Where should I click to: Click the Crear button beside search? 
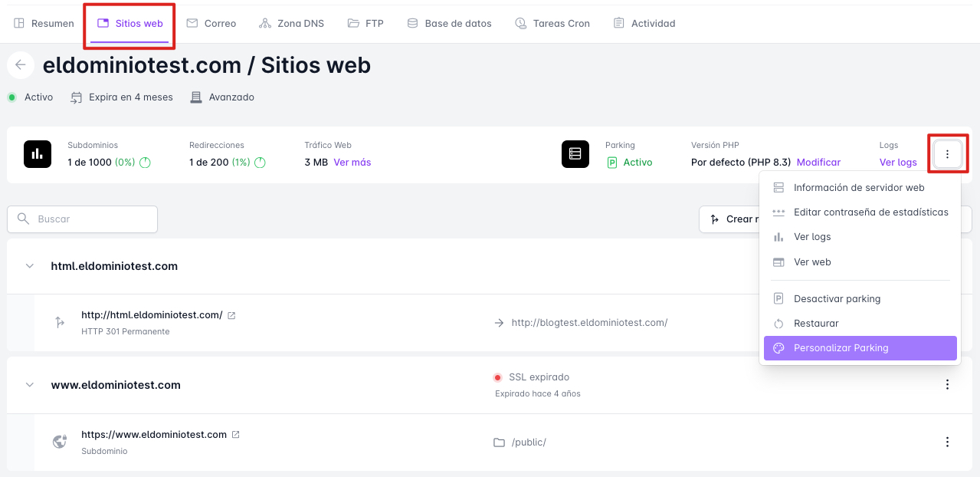pos(728,219)
